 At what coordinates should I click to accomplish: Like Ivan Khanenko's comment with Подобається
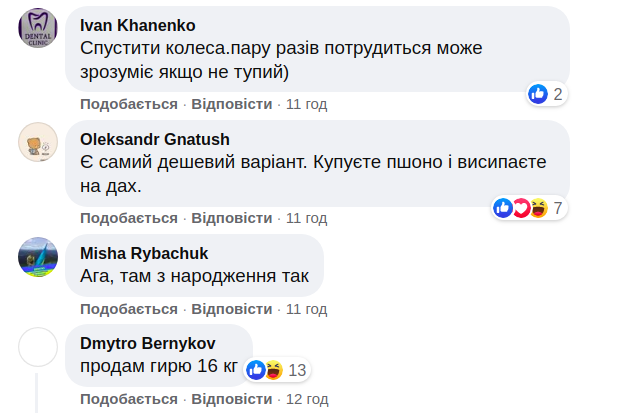(x=129, y=104)
